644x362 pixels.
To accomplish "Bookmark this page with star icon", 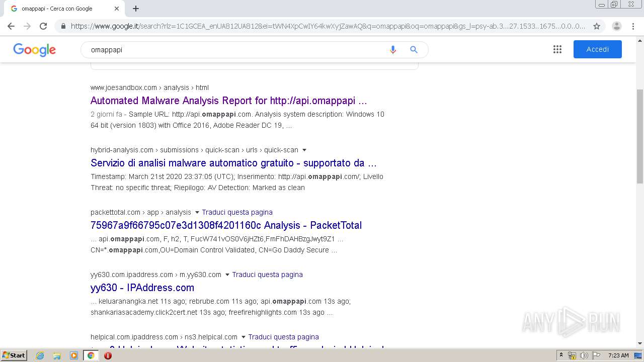I will (x=597, y=26).
